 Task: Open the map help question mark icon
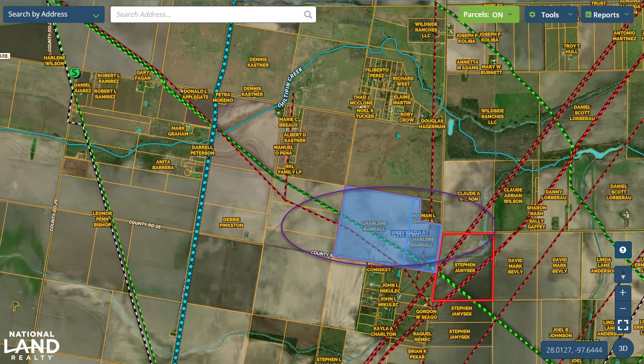(622, 250)
